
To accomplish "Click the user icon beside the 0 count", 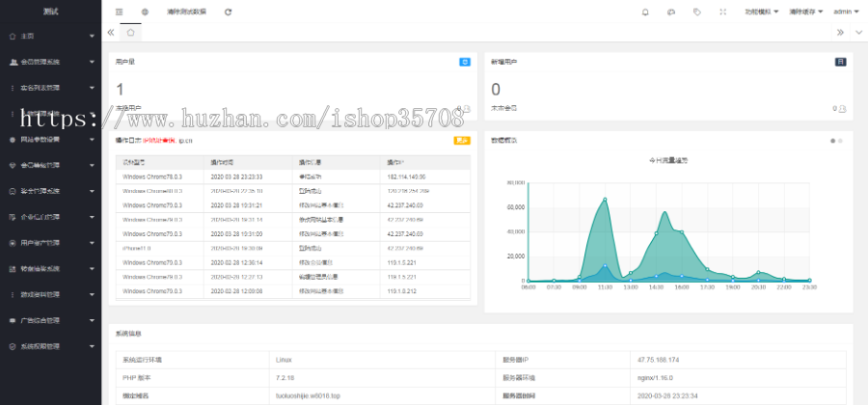I will [x=843, y=109].
